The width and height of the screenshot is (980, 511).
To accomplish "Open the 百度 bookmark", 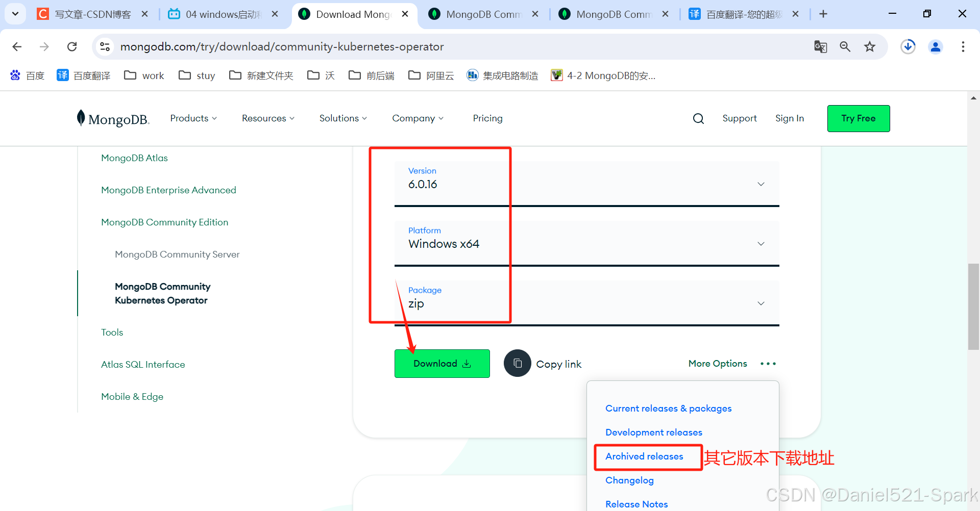I will (x=28, y=75).
